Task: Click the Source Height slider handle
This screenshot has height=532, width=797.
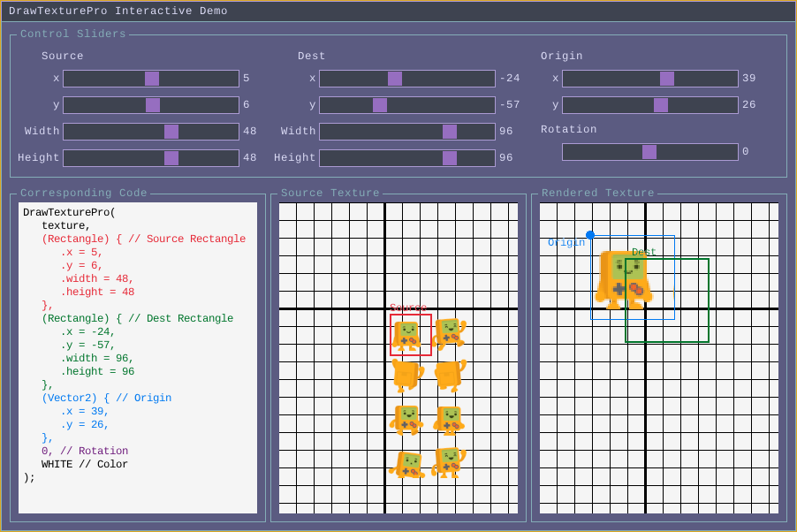Action: coord(171,158)
